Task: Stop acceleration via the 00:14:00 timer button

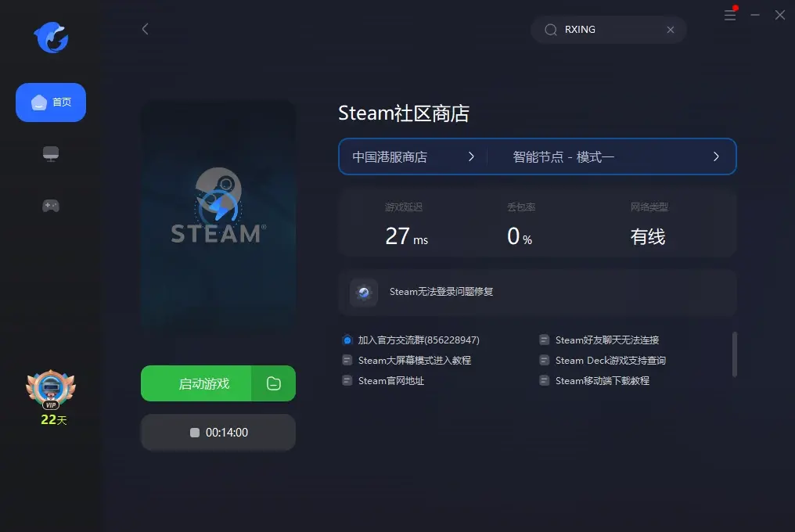Action: (x=218, y=432)
